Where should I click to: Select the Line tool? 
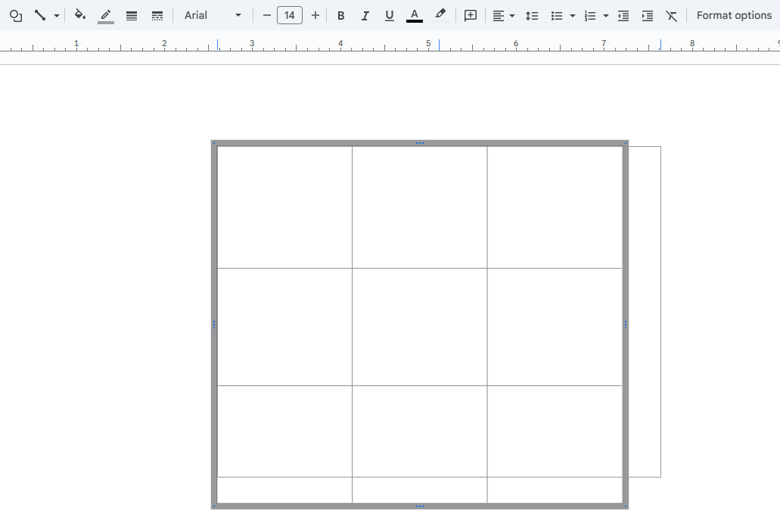pyautogui.click(x=42, y=15)
